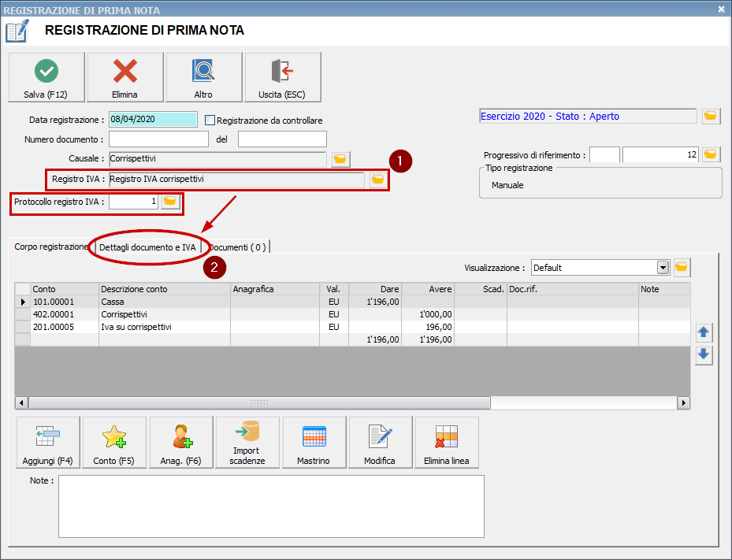Click the Dare column header

tap(375, 289)
